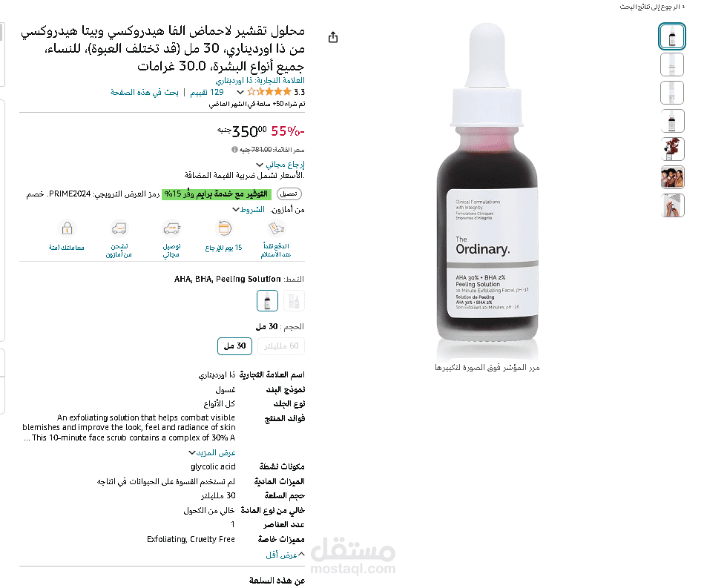Select the 30 ml size option
Viewport: 707px width, 588px height.
(x=234, y=346)
